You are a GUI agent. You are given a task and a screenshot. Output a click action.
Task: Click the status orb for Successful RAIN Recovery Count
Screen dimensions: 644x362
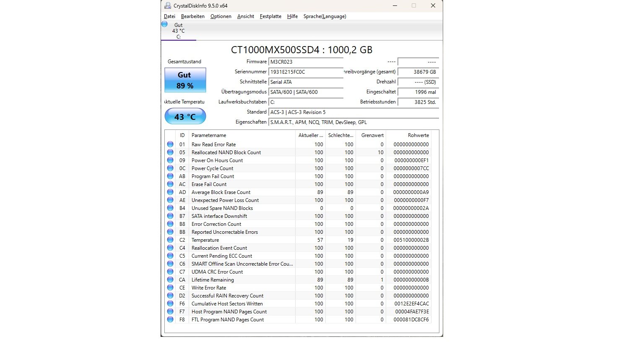pos(170,295)
